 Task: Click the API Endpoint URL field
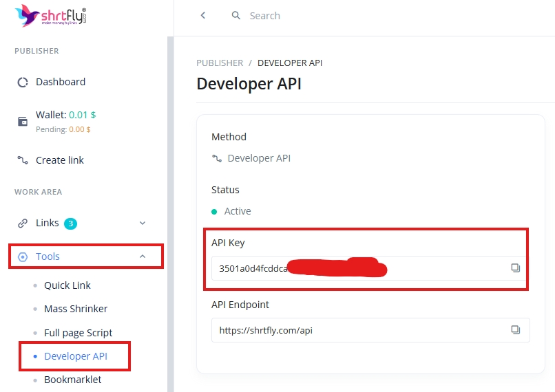point(358,330)
